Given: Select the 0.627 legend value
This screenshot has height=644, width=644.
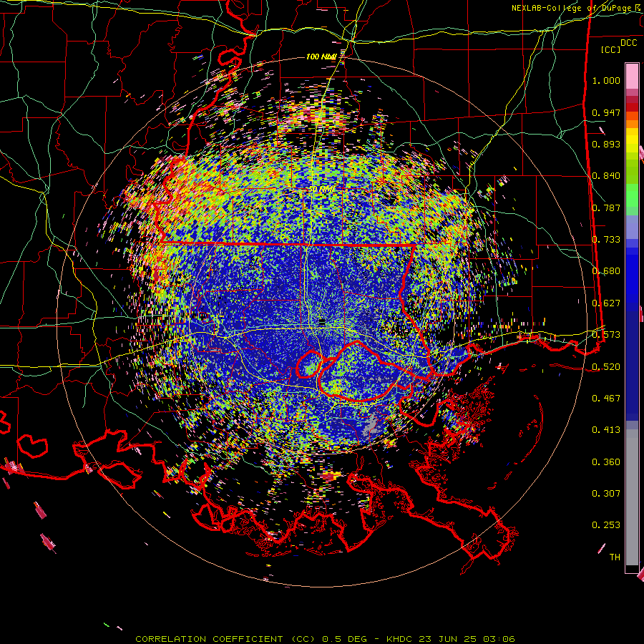Looking at the screenshot, I should (x=606, y=303).
